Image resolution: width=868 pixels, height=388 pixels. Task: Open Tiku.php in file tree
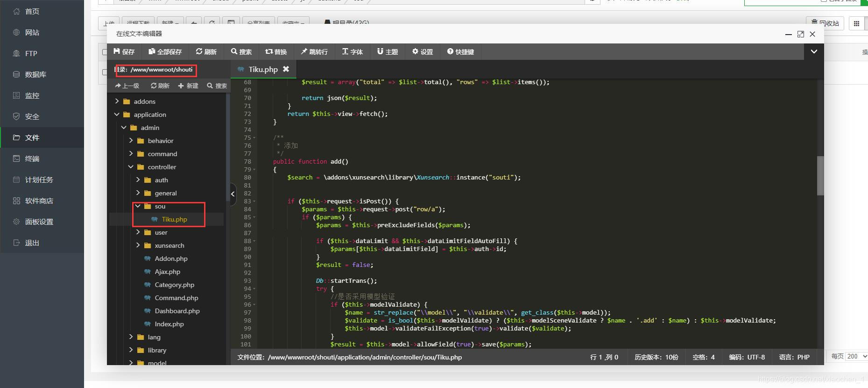(x=174, y=219)
